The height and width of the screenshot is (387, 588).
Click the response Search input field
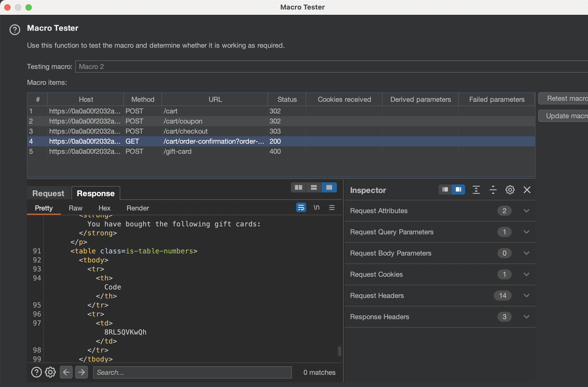coord(192,372)
